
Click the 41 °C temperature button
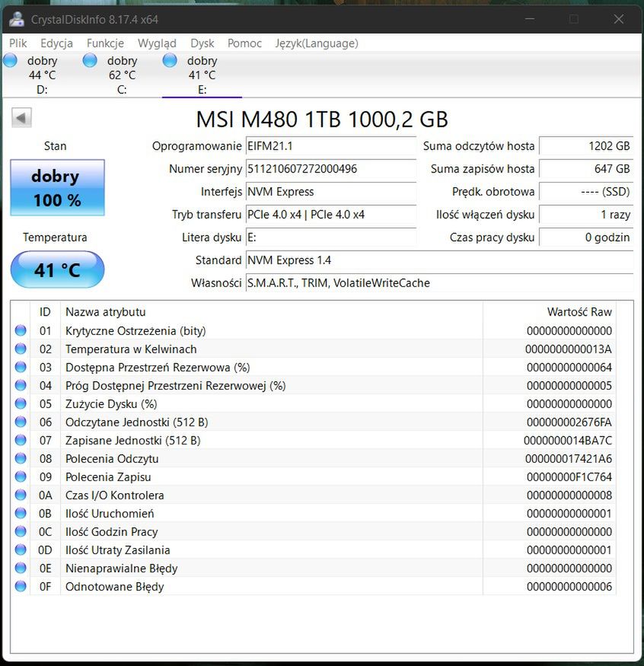pyautogui.click(x=57, y=269)
